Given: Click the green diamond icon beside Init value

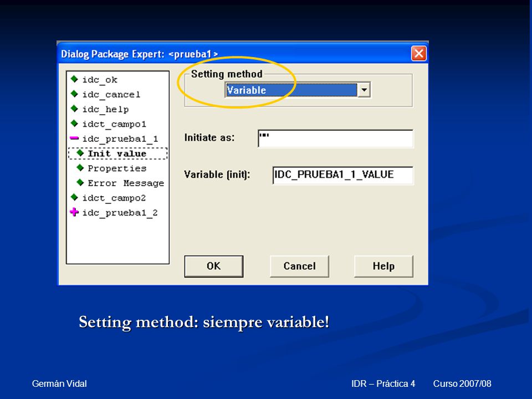Looking at the screenshot, I should point(80,153).
